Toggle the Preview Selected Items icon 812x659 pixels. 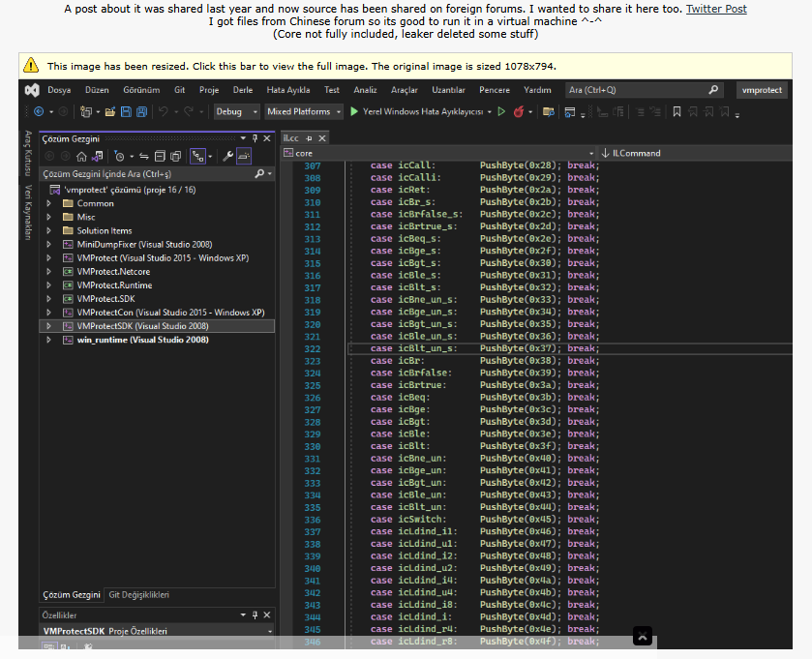pyautogui.click(x=244, y=157)
